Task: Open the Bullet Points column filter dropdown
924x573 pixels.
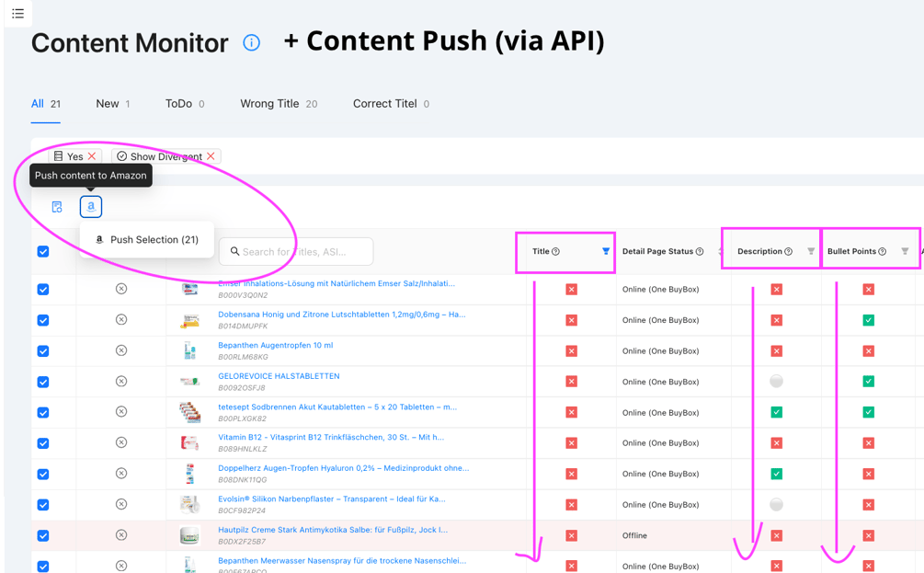Action: tap(905, 252)
